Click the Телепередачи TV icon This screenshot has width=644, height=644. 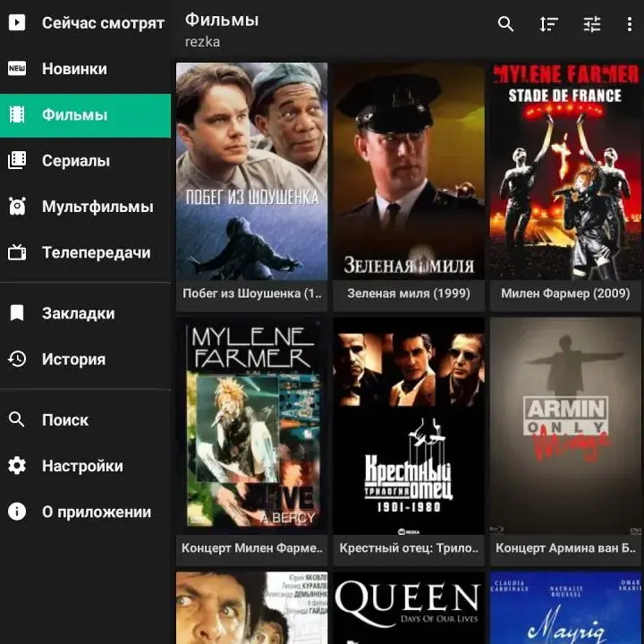coord(17,252)
